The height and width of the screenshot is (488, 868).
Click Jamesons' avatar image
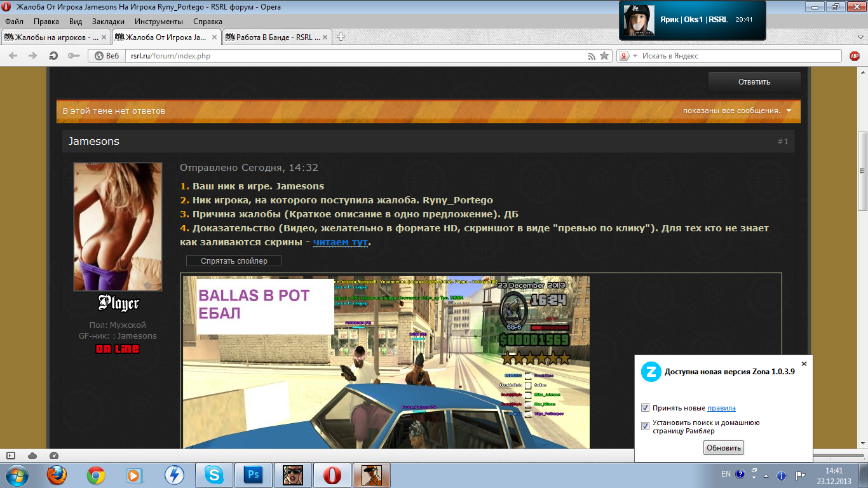coord(118,227)
